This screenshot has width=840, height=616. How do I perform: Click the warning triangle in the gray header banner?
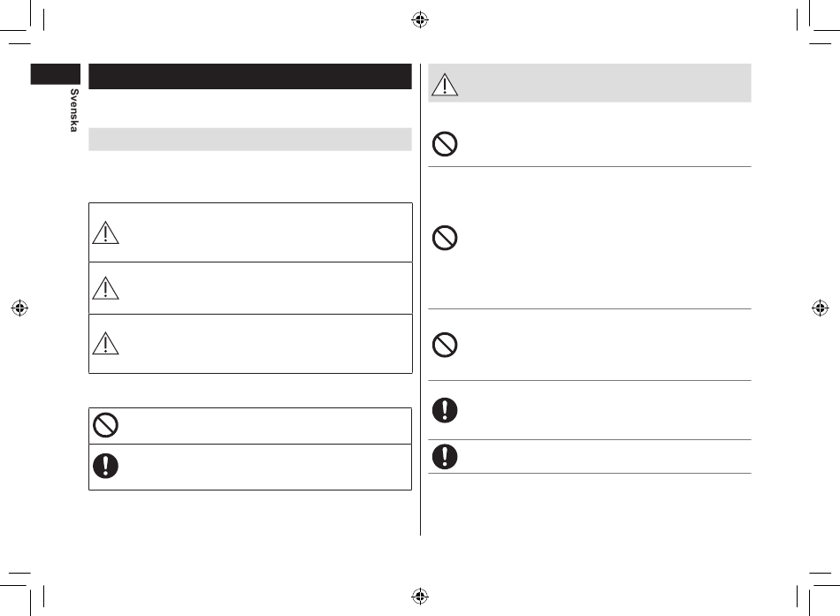click(x=445, y=85)
